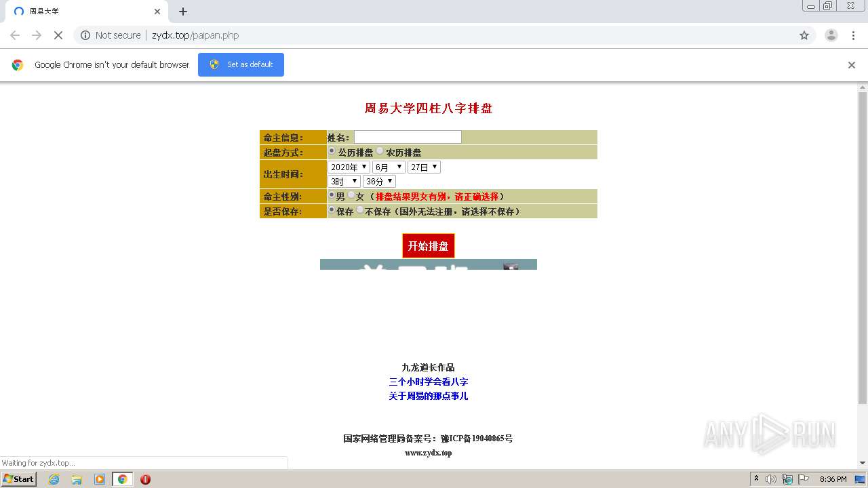This screenshot has height=488, width=868.
Task: Open the red stop-sign taskbar icon
Action: pyautogui.click(x=145, y=479)
